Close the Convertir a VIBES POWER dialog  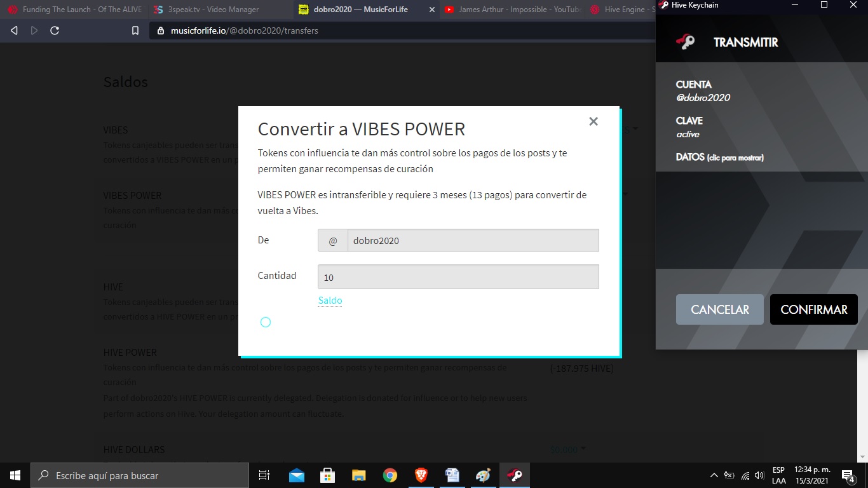coord(593,121)
